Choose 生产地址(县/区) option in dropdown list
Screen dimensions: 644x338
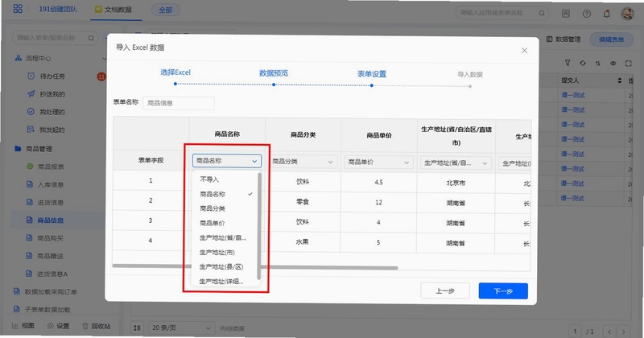(221, 267)
